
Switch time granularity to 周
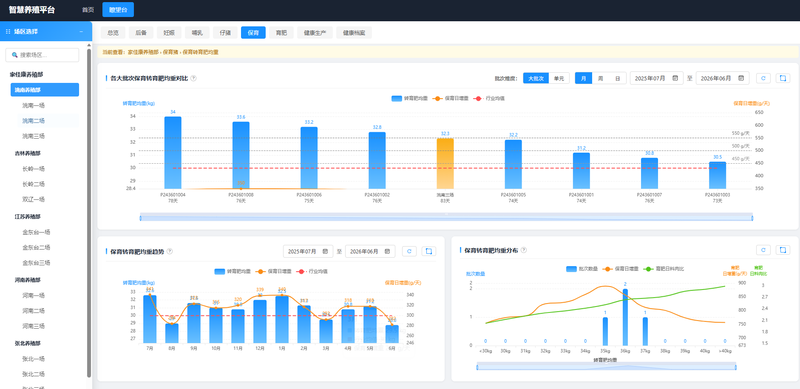click(601, 78)
